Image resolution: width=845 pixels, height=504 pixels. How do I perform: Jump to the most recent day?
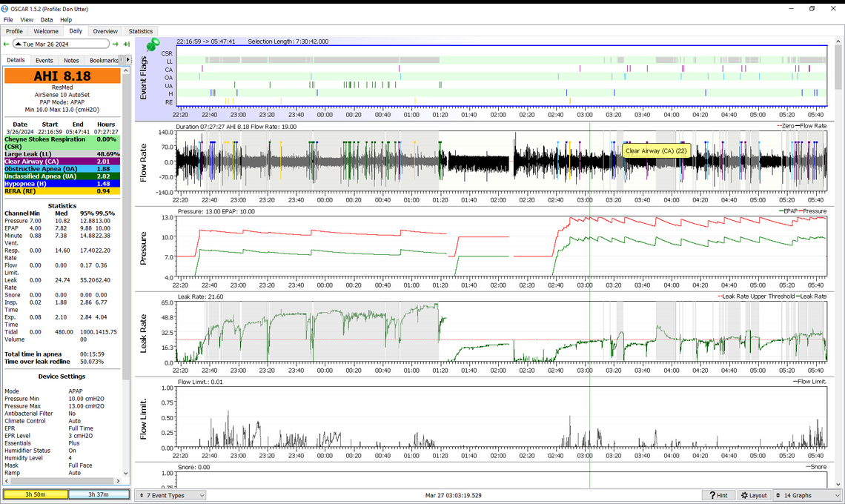pos(127,44)
